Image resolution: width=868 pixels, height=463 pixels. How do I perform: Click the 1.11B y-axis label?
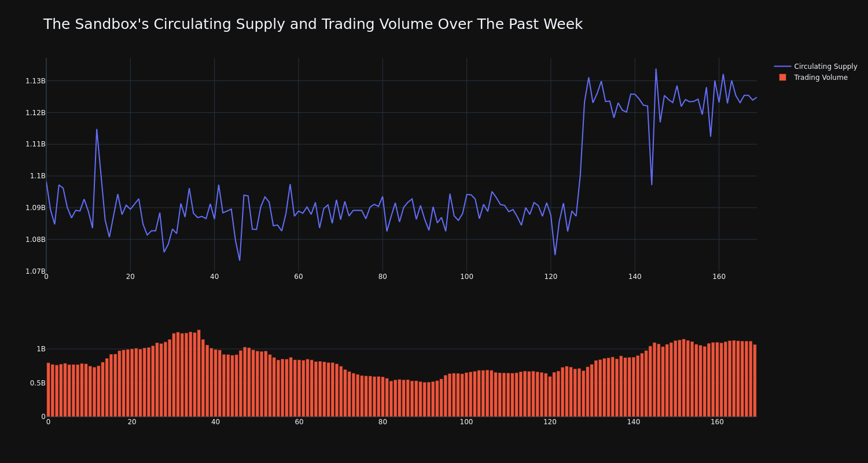tap(35, 144)
